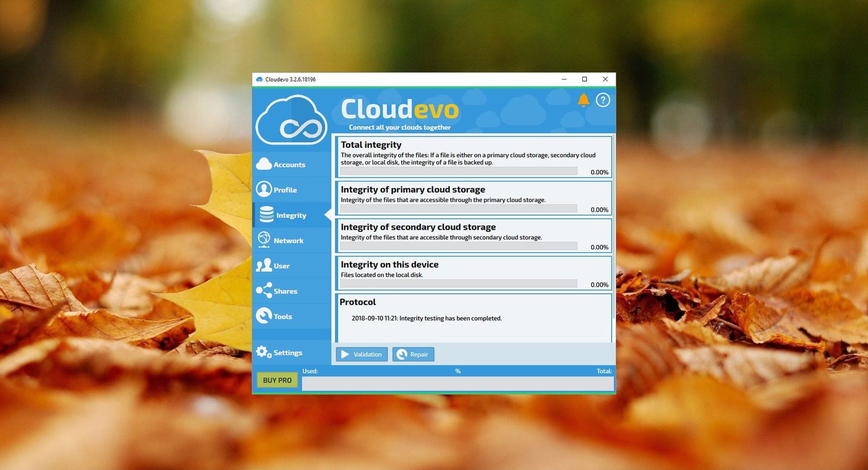868x470 pixels.
Task: Open notifications via the bell icon
Action: click(x=583, y=100)
